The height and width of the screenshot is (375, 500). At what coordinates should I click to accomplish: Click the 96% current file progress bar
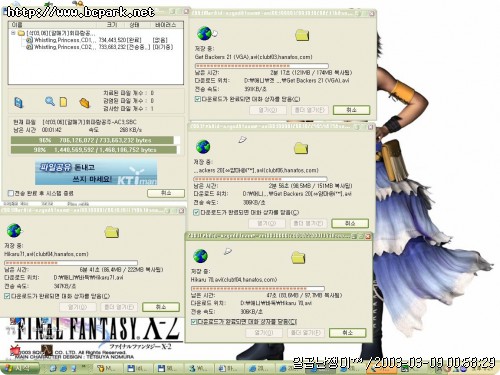point(95,140)
